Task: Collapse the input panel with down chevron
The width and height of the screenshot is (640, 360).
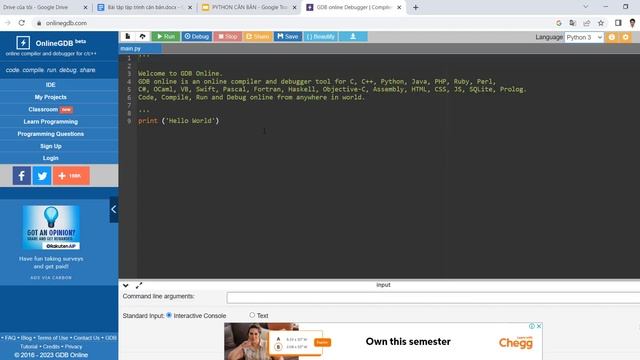Action: (126, 285)
